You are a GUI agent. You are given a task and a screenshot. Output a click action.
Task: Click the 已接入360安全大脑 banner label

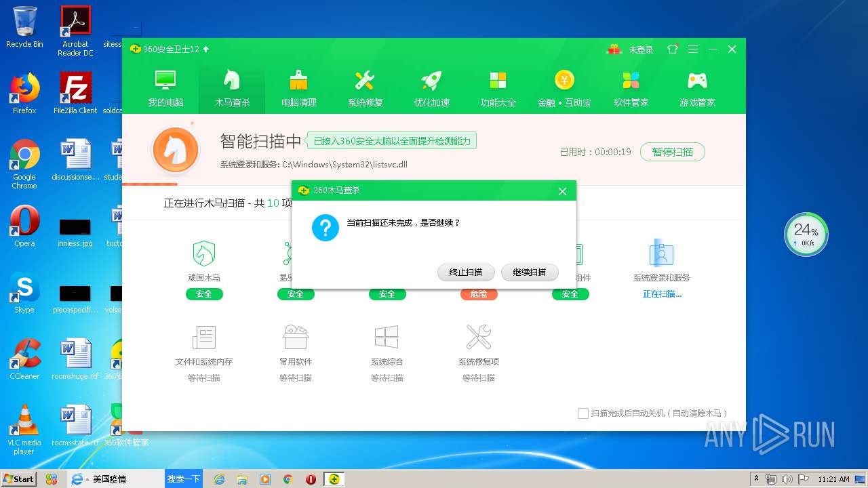(x=392, y=141)
